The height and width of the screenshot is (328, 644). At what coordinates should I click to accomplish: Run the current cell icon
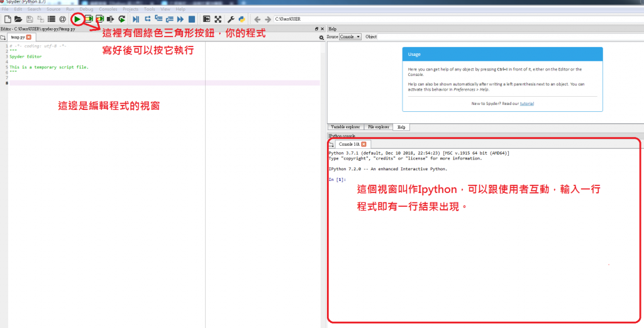pyautogui.click(x=88, y=19)
